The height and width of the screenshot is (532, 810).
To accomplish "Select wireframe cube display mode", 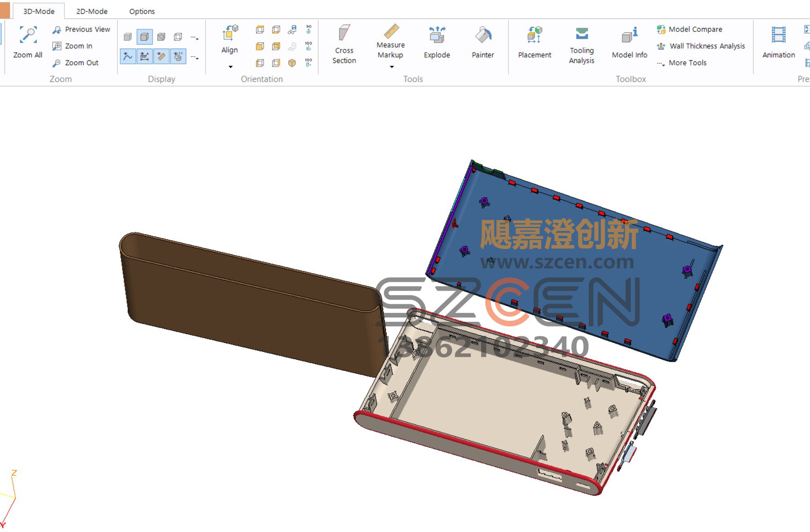I will [x=178, y=37].
